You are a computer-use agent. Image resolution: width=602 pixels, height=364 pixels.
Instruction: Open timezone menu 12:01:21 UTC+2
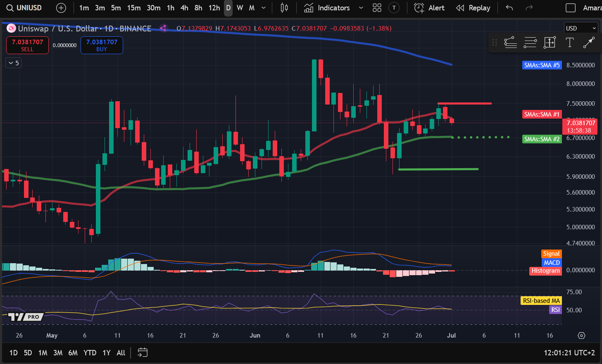569,353
